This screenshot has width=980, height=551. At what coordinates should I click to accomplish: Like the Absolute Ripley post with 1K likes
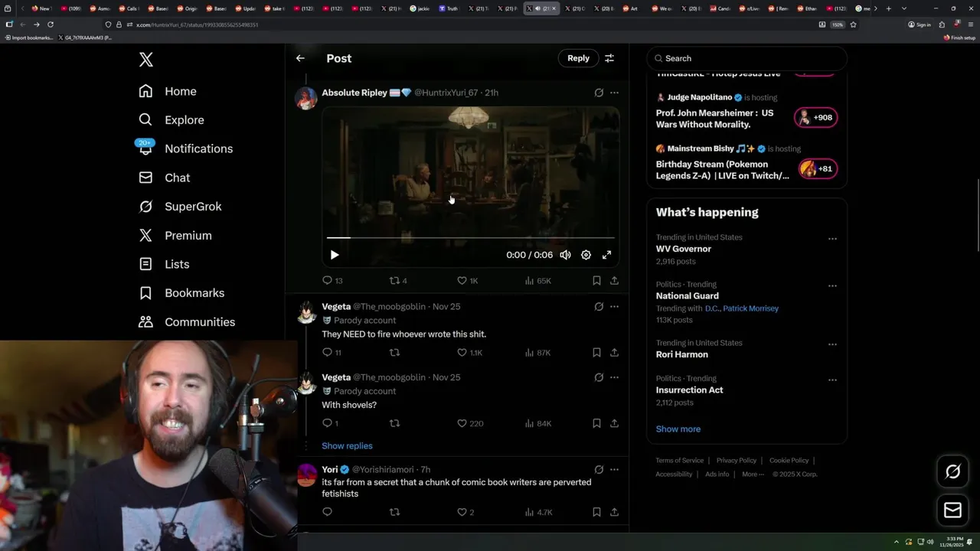(x=467, y=281)
